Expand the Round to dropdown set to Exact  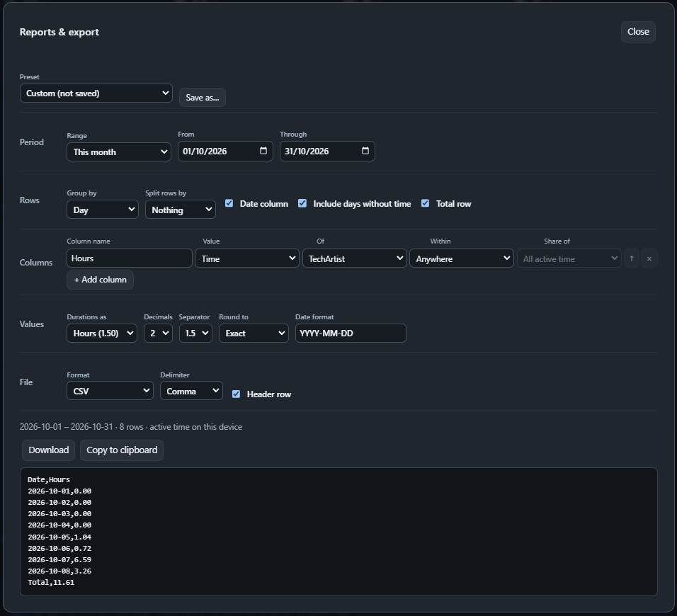(254, 333)
